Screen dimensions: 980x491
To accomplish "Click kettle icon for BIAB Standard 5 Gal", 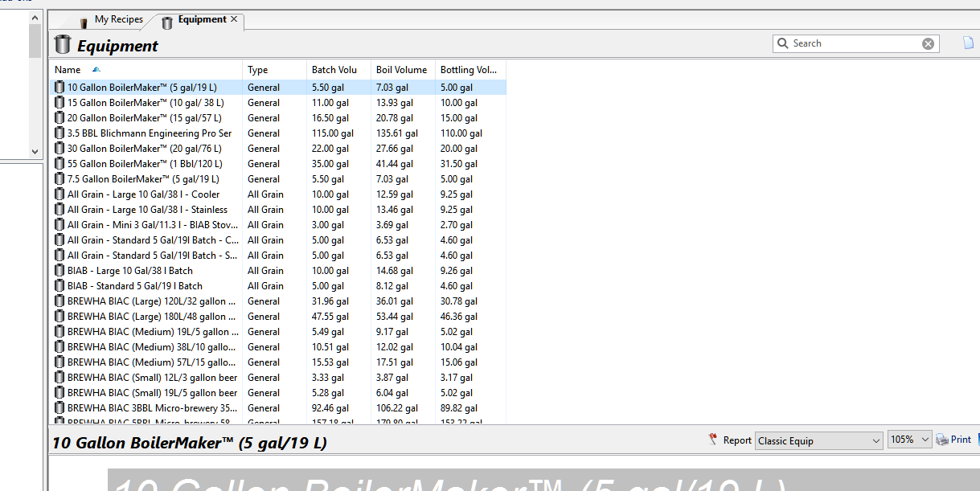I will [59, 286].
